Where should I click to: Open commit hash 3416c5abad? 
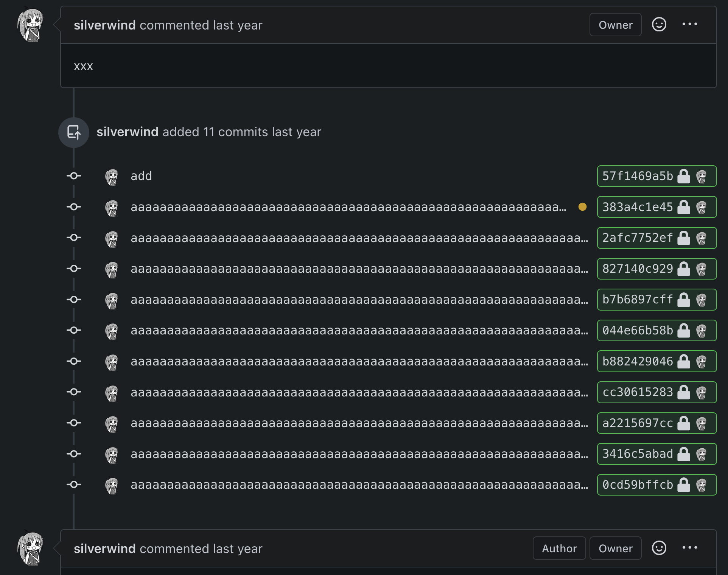coord(637,454)
